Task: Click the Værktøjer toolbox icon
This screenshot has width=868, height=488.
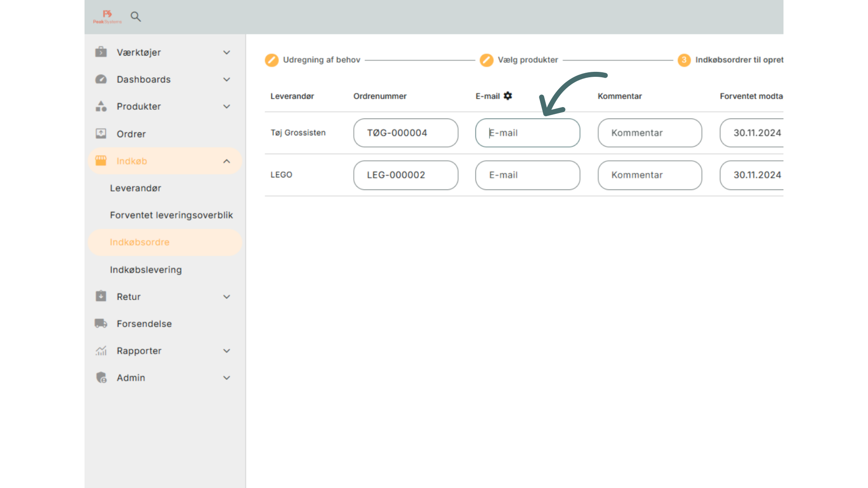Action: point(101,52)
